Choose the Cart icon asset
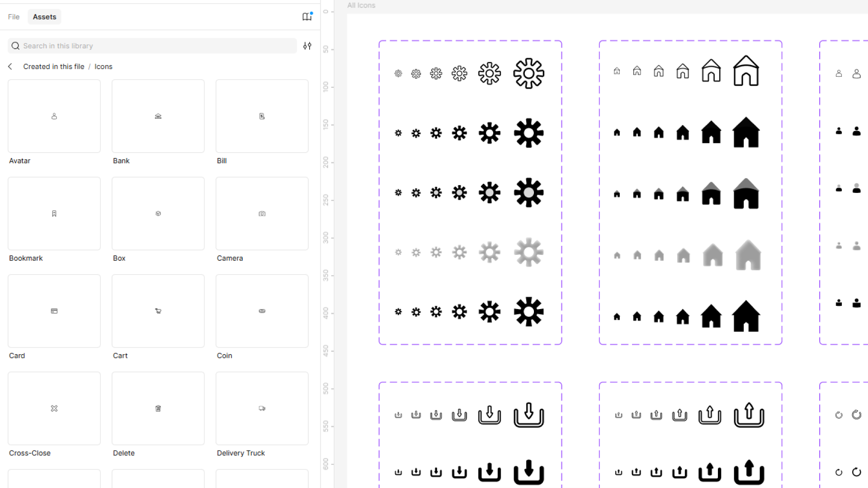 pos(158,311)
